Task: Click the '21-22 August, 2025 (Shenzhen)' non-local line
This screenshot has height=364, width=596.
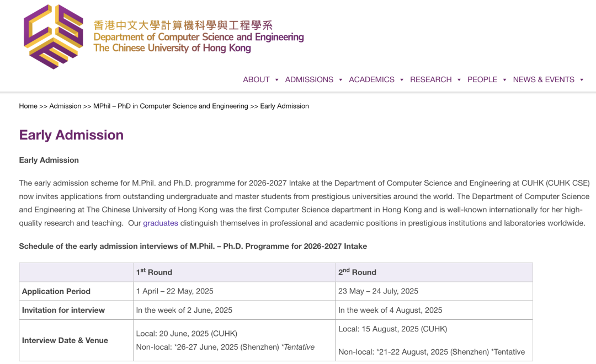Action: (432, 352)
